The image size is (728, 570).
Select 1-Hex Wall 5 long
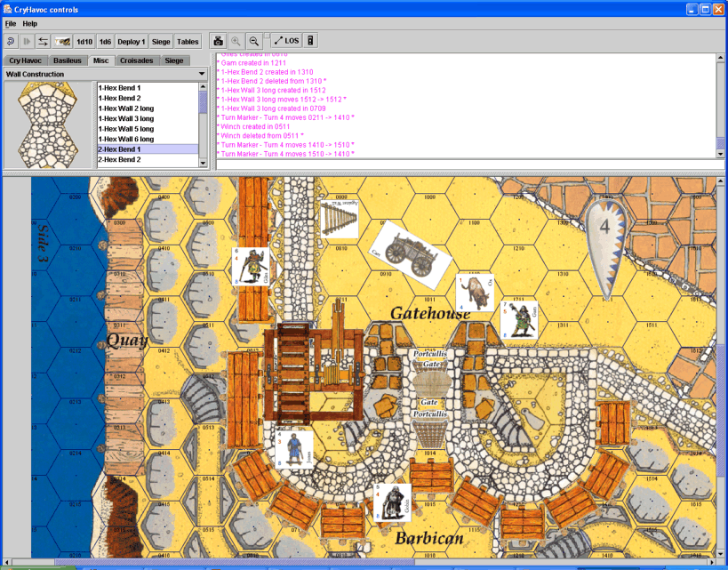148,129
